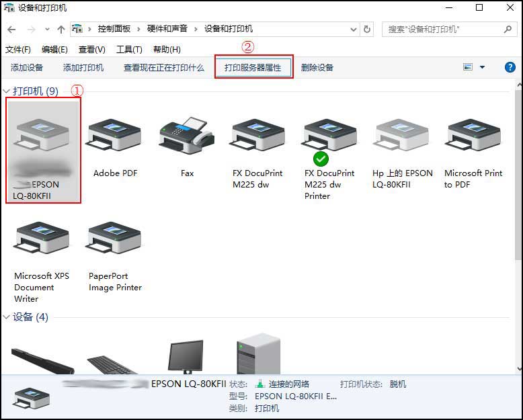Screen dimensions: 523x420
Task: Go up one folder level arrow
Action: click(61, 30)
